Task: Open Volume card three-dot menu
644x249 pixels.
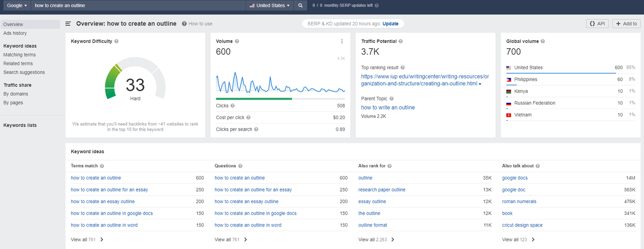Action: tap(342, 41)
